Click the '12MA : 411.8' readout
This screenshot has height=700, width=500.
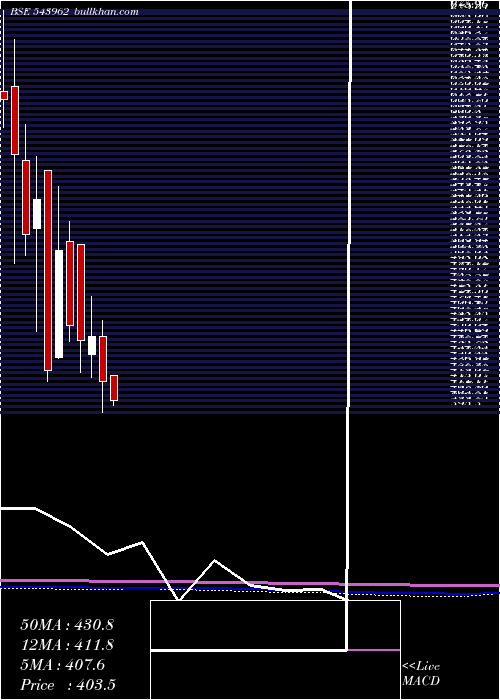pyautogui.click(x=67, y=645)
